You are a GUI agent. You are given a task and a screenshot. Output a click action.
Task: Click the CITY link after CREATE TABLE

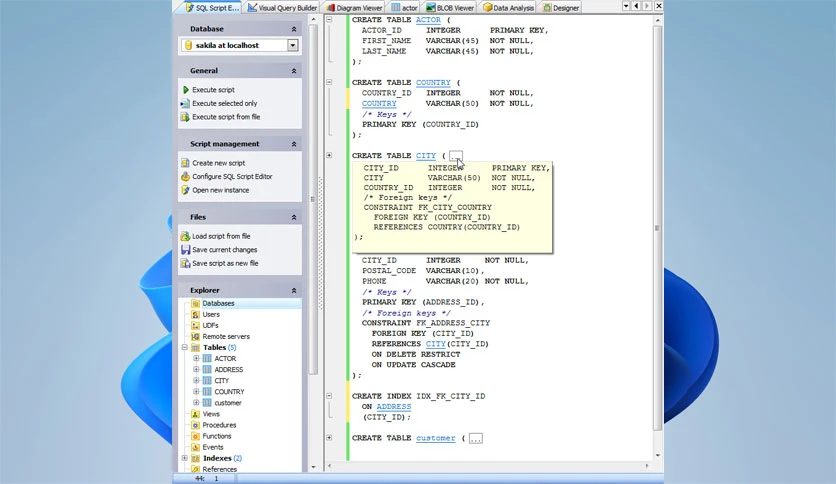425,156
